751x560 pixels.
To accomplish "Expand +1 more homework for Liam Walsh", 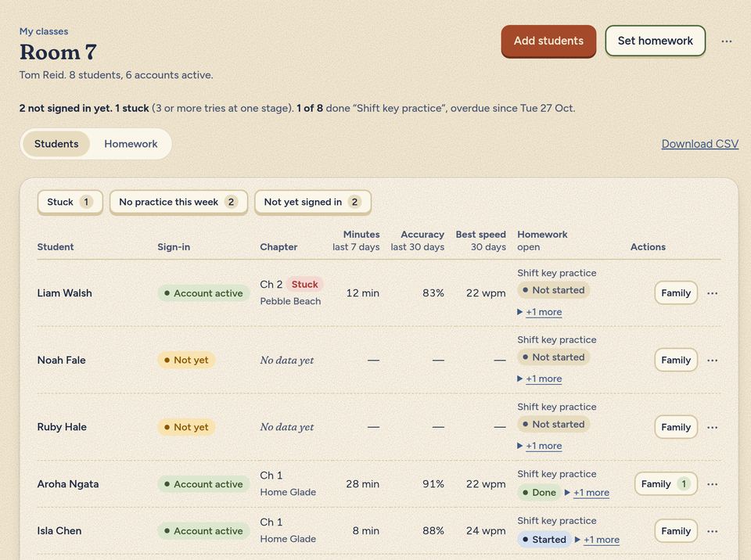I will pos(539,312).
